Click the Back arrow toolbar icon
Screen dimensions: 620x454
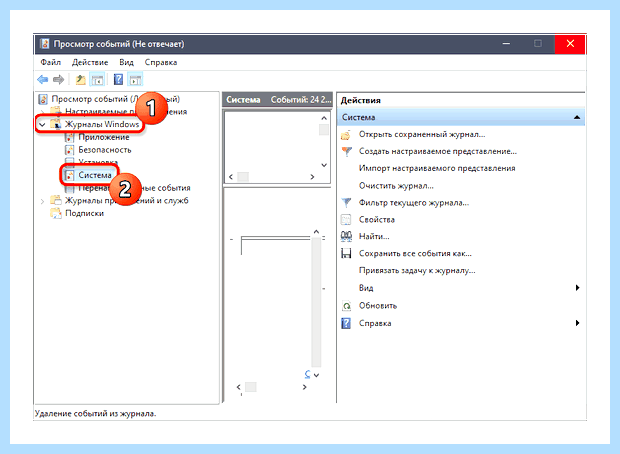(x=42, y=79)
